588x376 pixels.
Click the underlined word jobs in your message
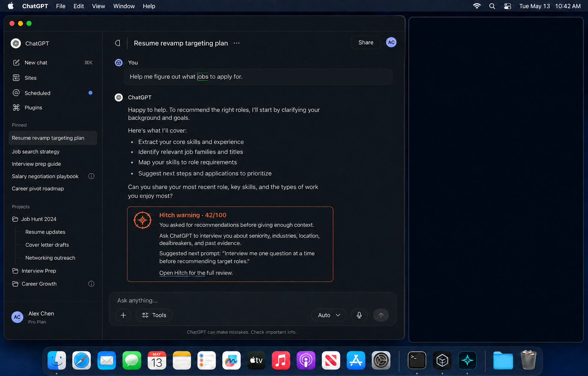[202, 76]
